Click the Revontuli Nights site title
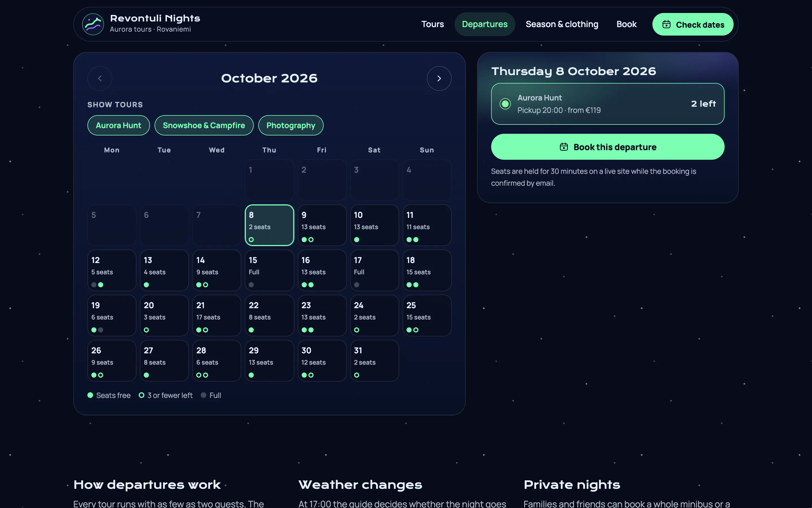The image size is (812, 508). tap(155, 18)
